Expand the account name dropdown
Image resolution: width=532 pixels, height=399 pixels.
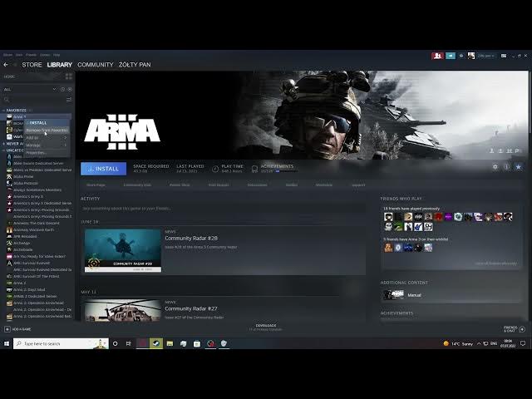(486, 56)
